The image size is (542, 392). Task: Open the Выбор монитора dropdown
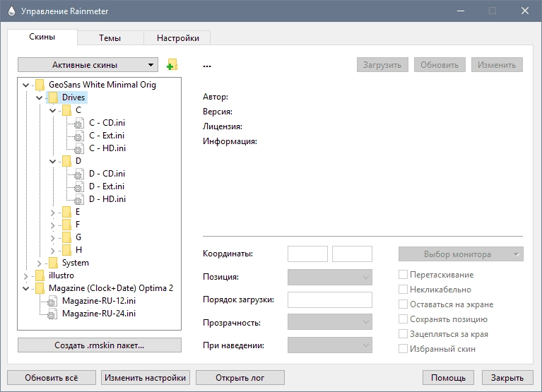(461, 254)
